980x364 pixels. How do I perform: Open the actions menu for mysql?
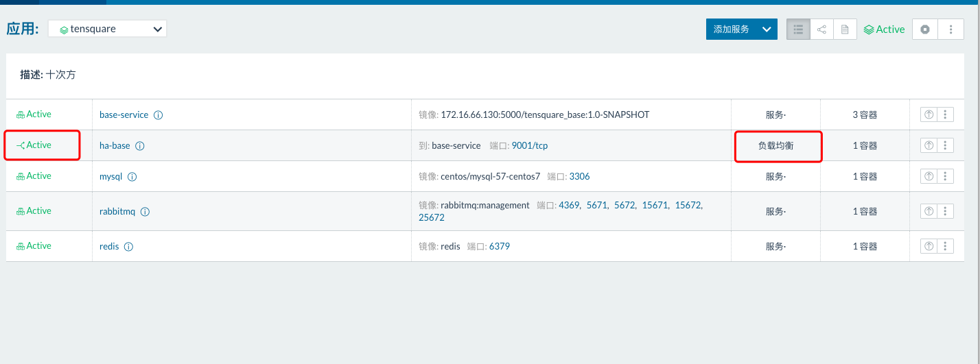(x=946, y=176)
